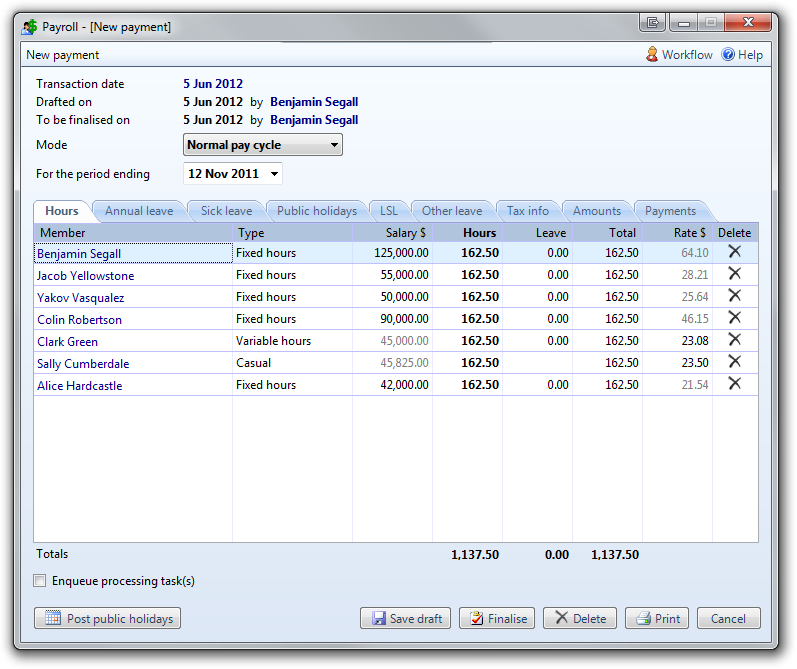This screenshot has height=669, width=797.
Task: Open Benjamin Segall link beside To be finalised
Action: tap(314, 120)
